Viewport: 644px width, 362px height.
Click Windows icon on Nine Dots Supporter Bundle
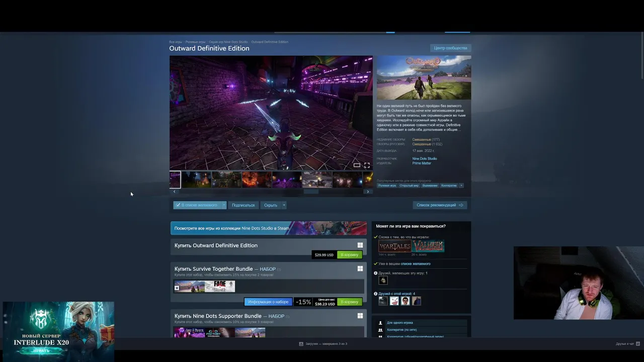click(360, 316)
